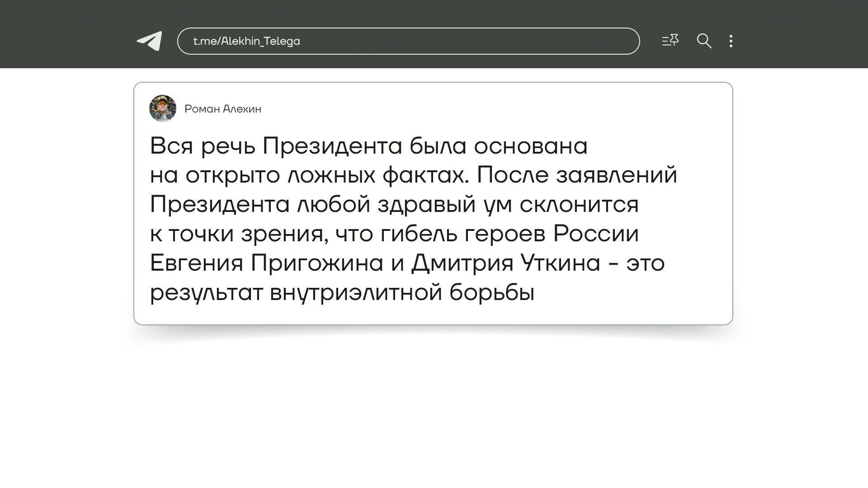Click the word 'России' in the message
Screen dimensions: 868x488
596,234
